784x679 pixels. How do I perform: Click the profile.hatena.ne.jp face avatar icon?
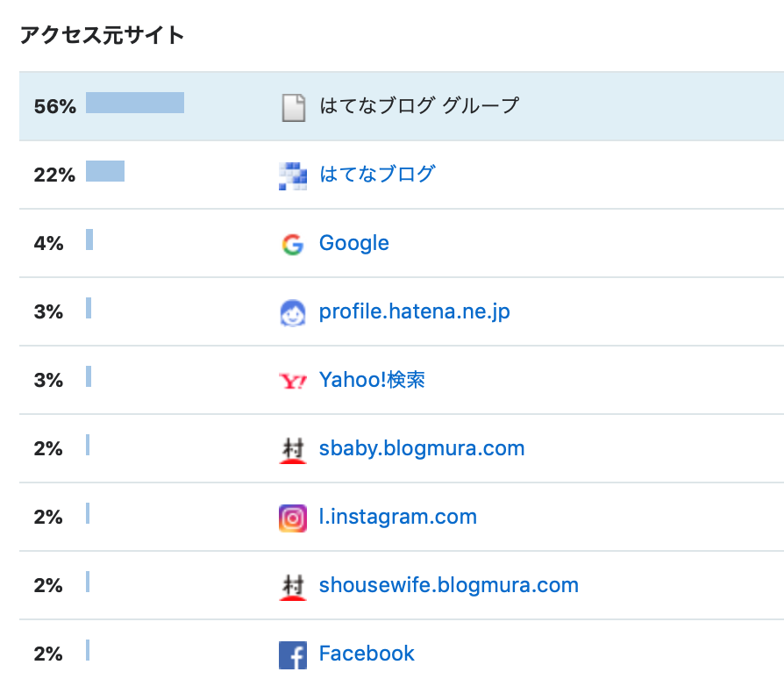293,313
